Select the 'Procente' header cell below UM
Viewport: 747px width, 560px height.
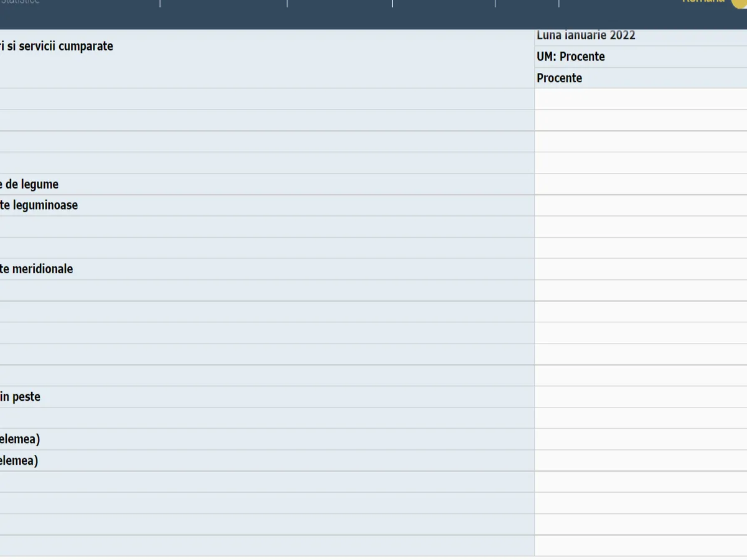coord(560,78)
